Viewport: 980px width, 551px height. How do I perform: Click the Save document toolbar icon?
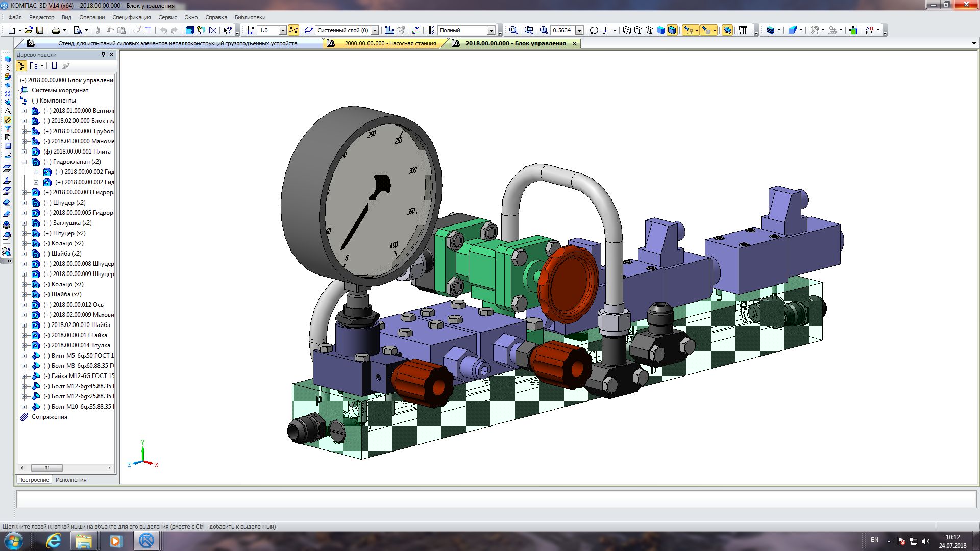40,30
